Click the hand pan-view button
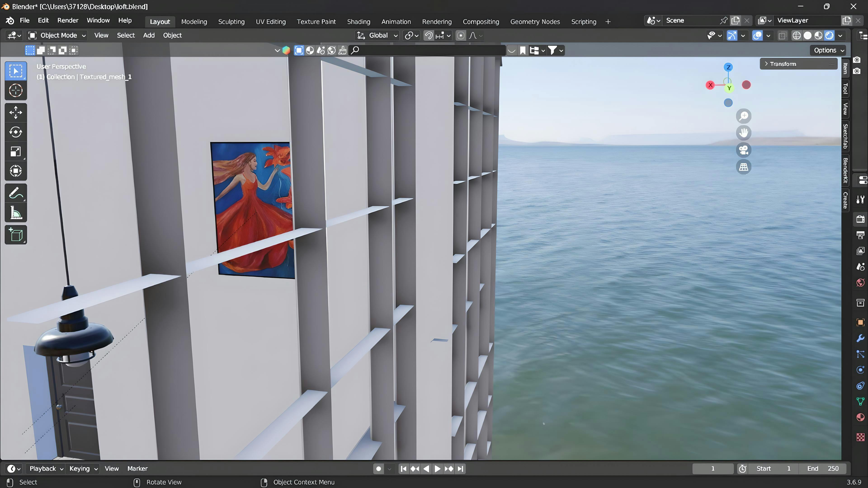 (x=744, y=133)
